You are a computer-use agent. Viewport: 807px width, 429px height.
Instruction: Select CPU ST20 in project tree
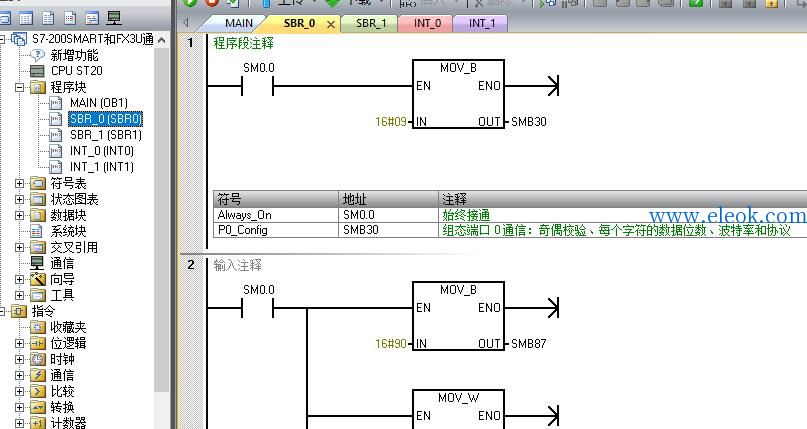coord(76,71)
